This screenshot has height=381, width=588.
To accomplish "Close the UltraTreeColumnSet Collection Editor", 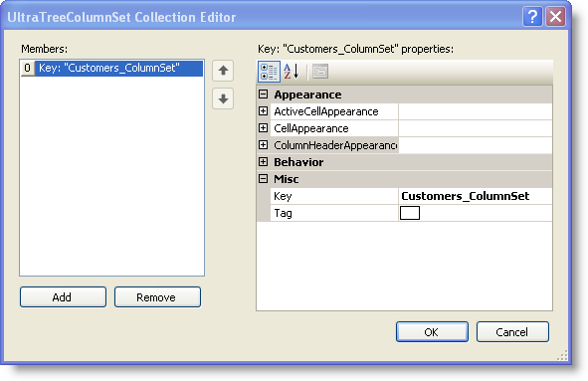I will click(x=555, y=17).
